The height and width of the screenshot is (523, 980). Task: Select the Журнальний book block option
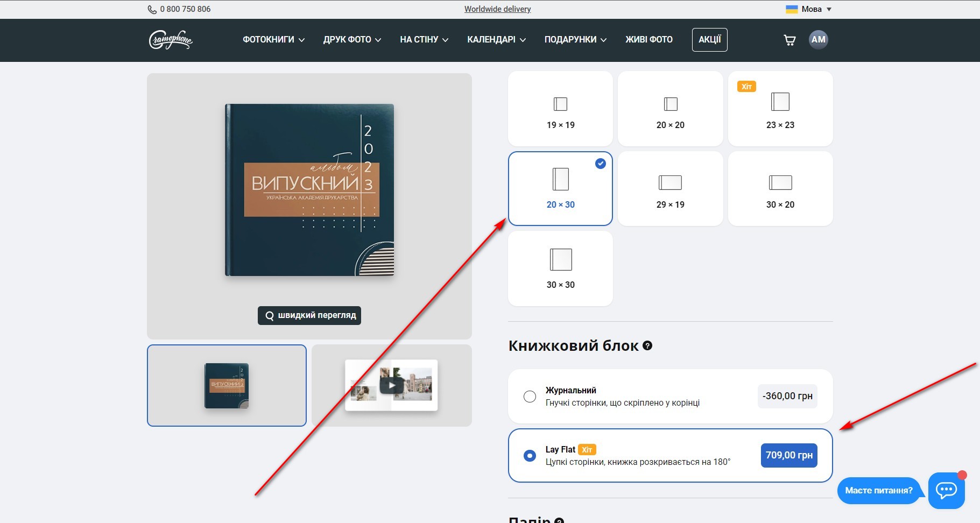coord(530,397)
